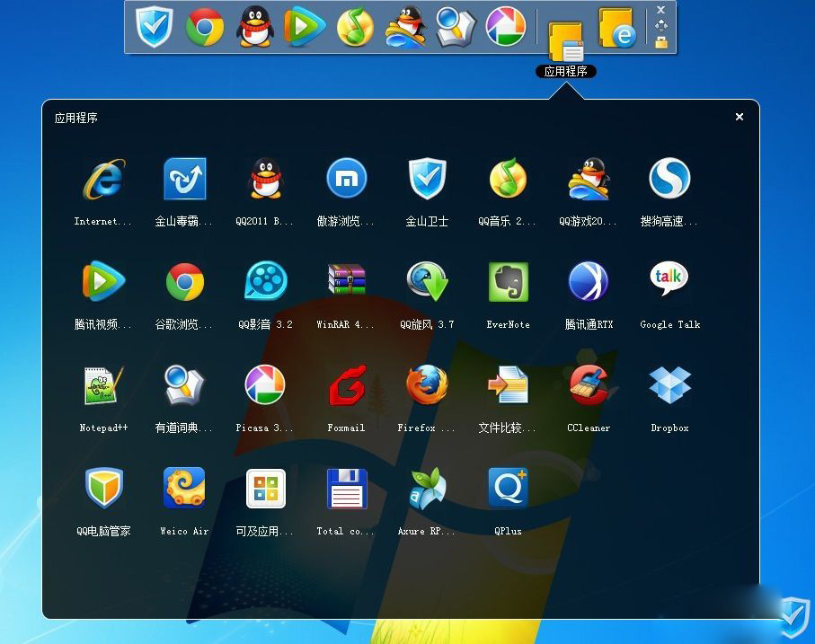Click QQ Games icon in the top dock
The image size is (815, 644).
pyautogui.click(x=406, y=27)
